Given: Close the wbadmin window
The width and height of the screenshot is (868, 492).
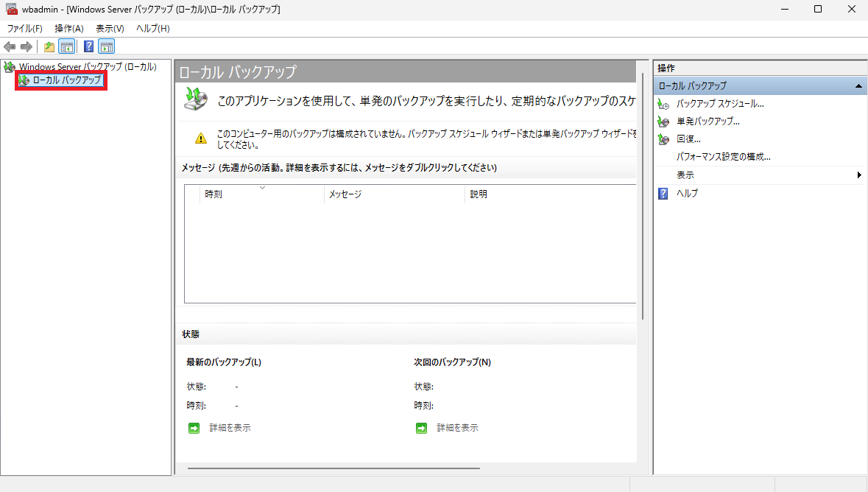Looking at the screenshot, I should 851,10.
